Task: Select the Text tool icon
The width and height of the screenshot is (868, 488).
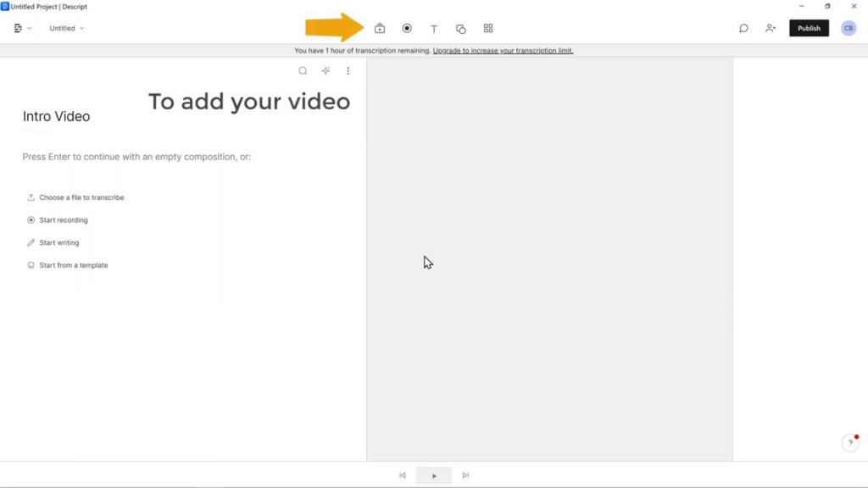Action: 434,28
